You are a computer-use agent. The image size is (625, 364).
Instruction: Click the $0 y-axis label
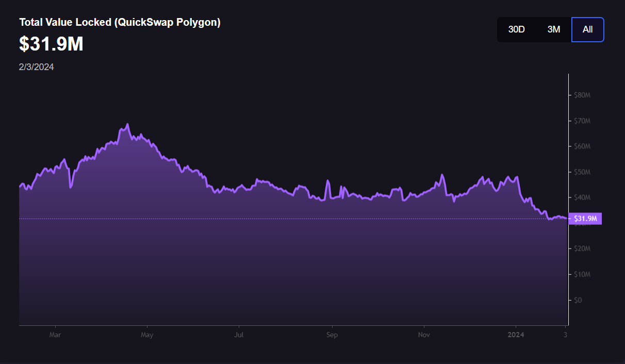[x=579, y=300]
